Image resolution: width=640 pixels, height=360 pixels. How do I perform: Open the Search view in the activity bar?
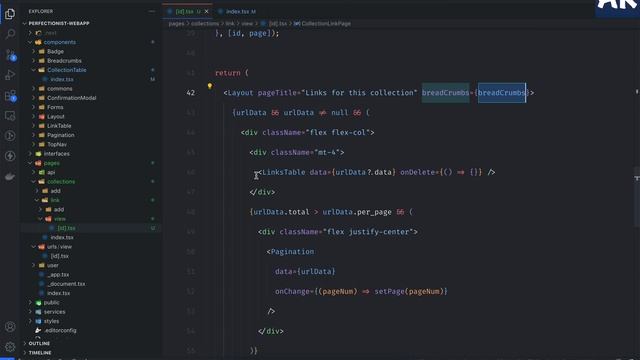(10, 33)
